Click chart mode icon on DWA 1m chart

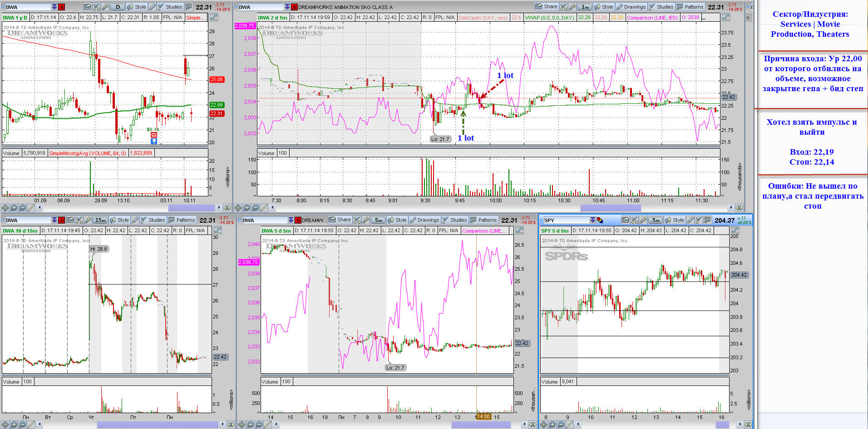point(726,17)
